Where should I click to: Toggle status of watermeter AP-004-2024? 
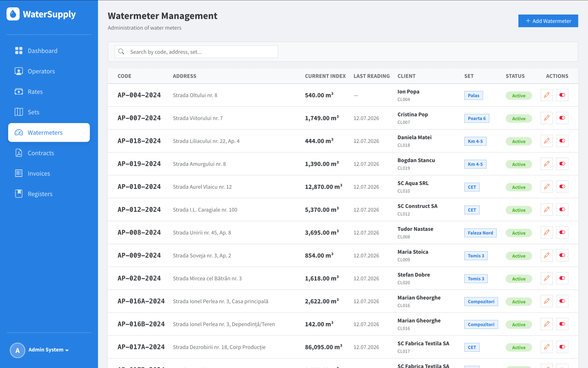point(562,95)
